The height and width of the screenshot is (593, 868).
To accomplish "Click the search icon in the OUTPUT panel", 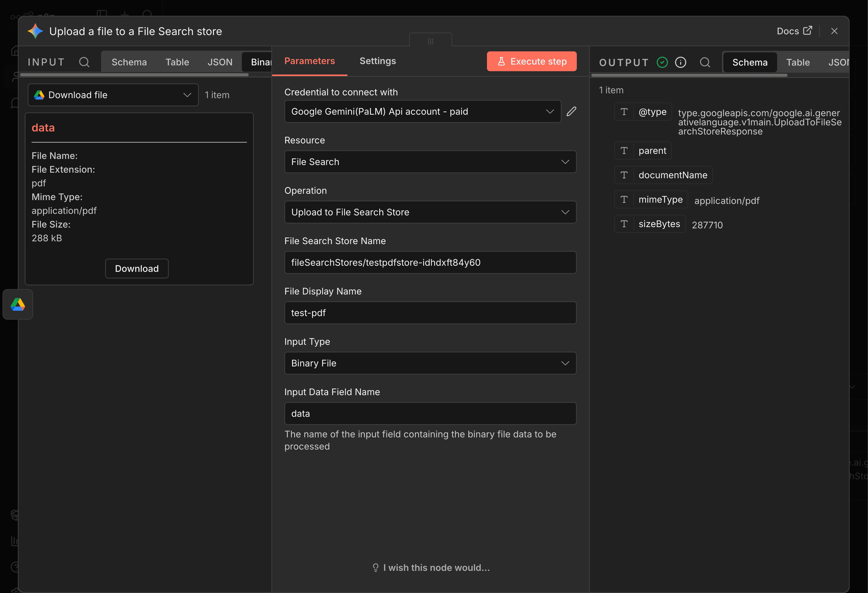I will 704,62.
